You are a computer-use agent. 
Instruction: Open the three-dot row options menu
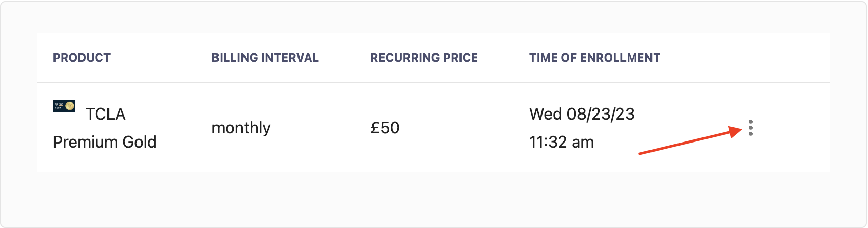point(751,128)
